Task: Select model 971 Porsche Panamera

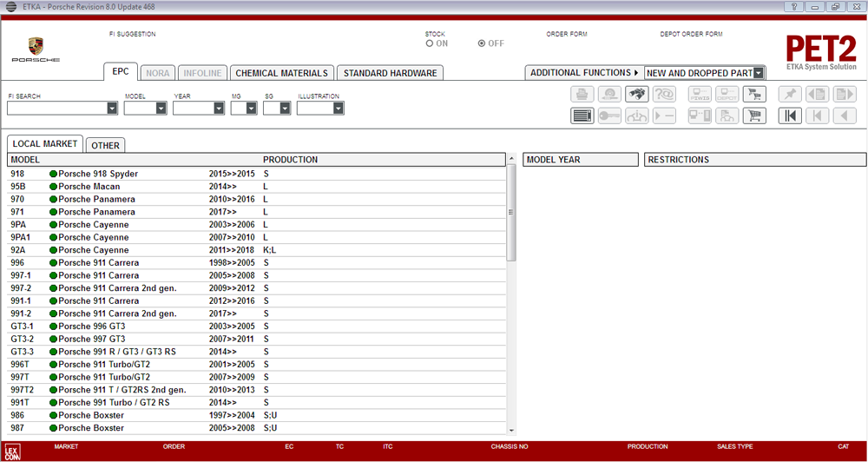Action: pyautogui.click(x=257, y=212)
